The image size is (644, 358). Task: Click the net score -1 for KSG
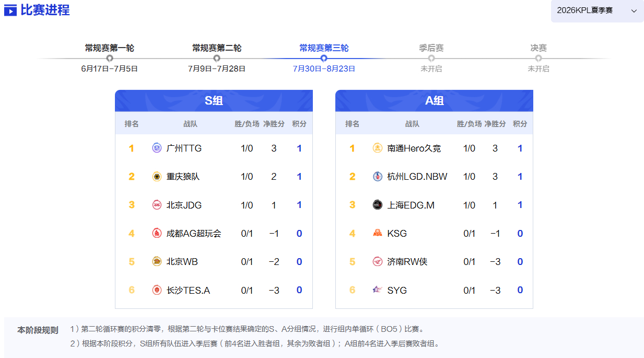495,233
